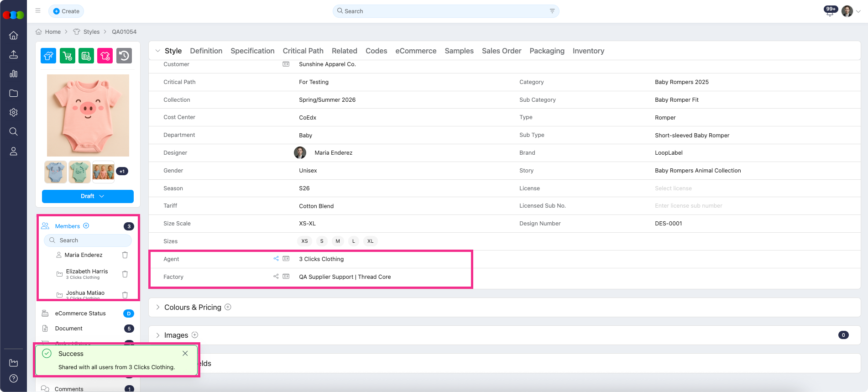The width and height of the screenshot is (868, 392).
Task: Open notifications bell with 99+ badge
Action: 830,11
